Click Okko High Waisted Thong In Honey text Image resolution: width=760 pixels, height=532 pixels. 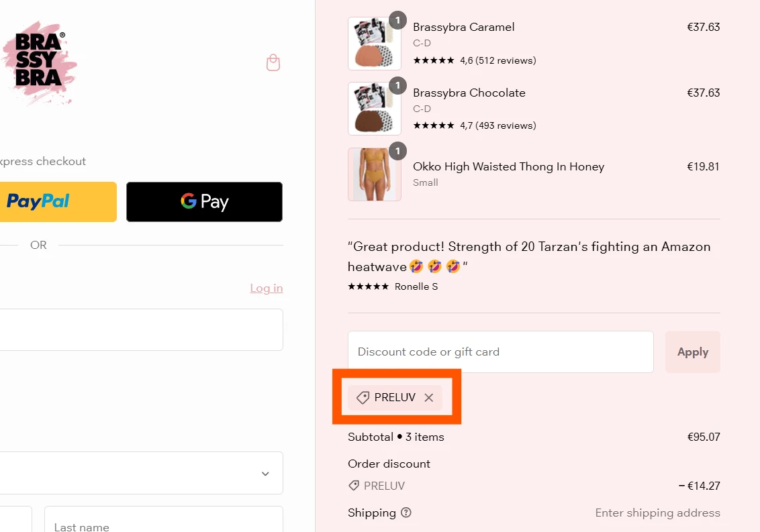(508, 166)
